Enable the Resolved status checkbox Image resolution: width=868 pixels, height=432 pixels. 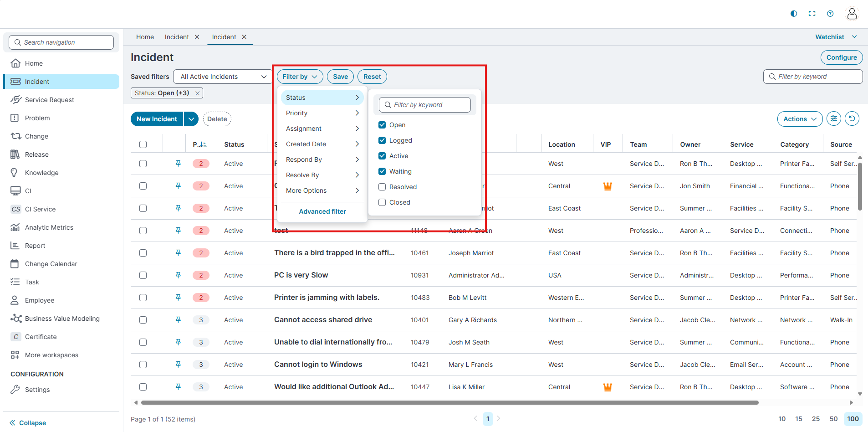(x=382, y=187)
